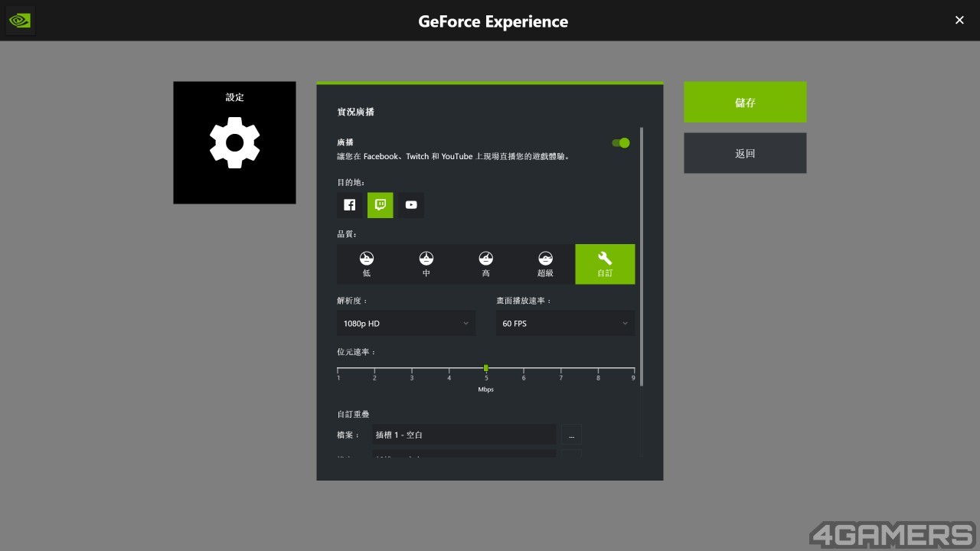Image resolution: width=980 pixels, height=551 pixels.
Task: Click the 自訂重疊 label
Action: 354,414
